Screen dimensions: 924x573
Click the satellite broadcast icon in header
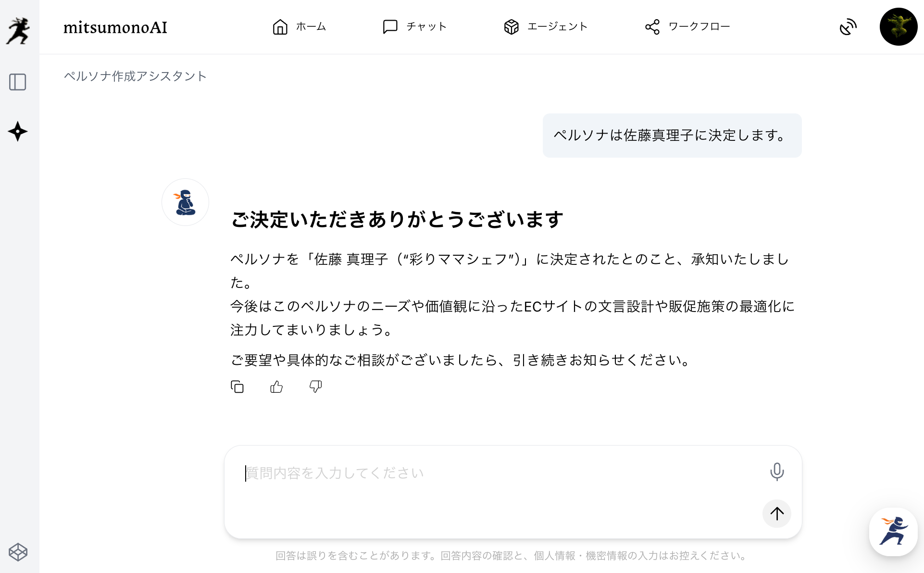(x=848, y=27)
